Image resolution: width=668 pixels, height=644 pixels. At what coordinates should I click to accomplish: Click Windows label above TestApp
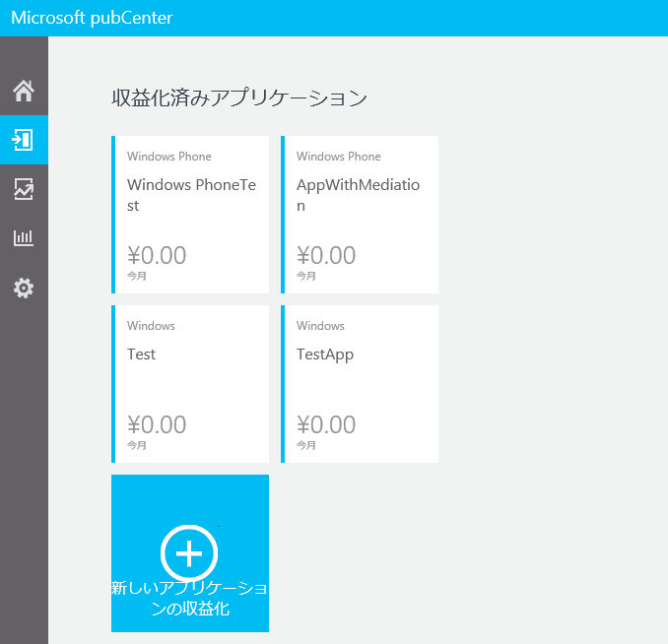click(x=320, y=326)
